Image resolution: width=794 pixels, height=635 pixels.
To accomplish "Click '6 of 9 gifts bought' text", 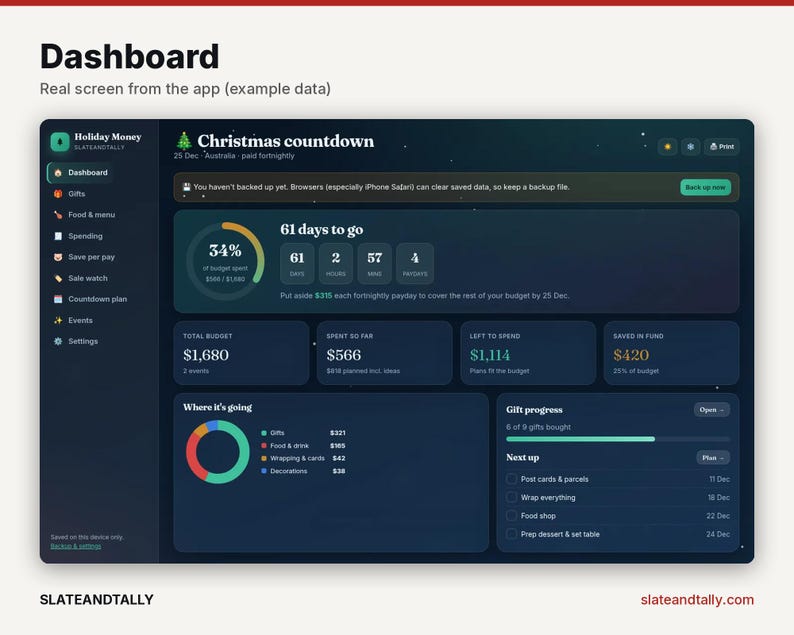I will click(538, 427).
